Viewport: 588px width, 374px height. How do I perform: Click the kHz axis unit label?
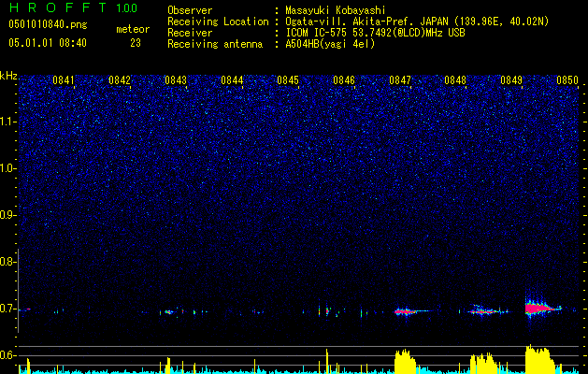(x=8, y=76)
